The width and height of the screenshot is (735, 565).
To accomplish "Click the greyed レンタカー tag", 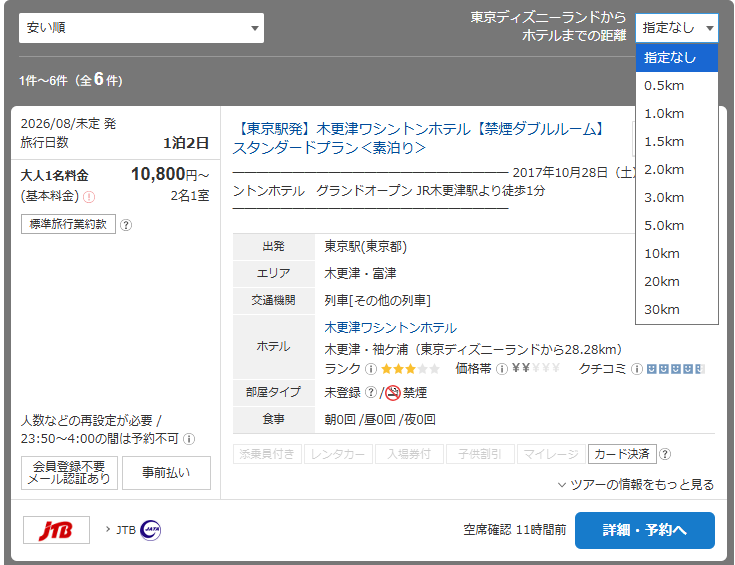I will click(338, 454).
